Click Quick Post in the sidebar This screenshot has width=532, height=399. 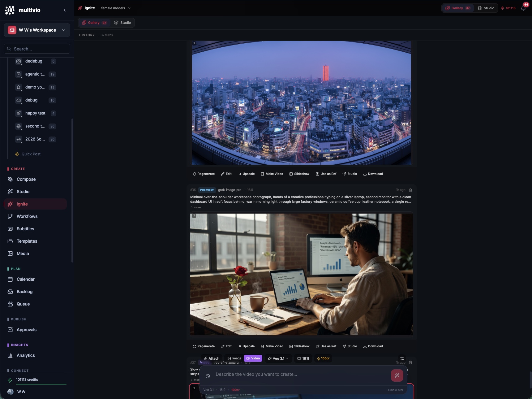[31, 154]
